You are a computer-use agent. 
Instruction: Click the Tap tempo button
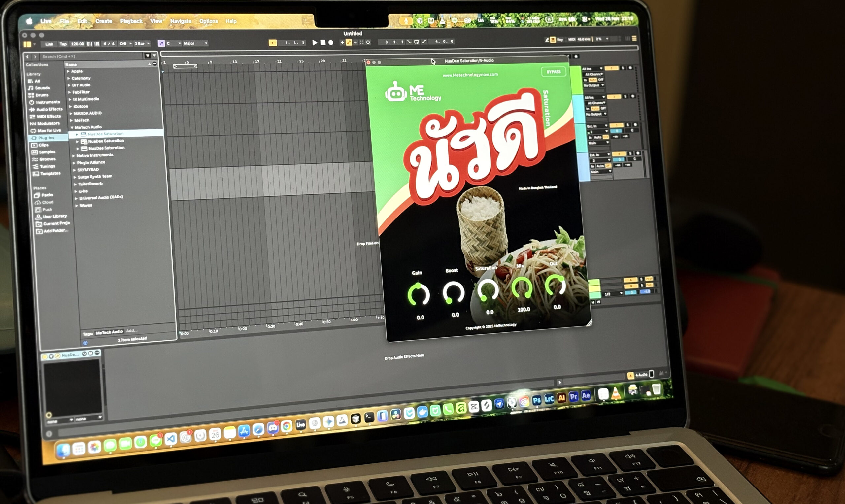click(x=63, y=44)
